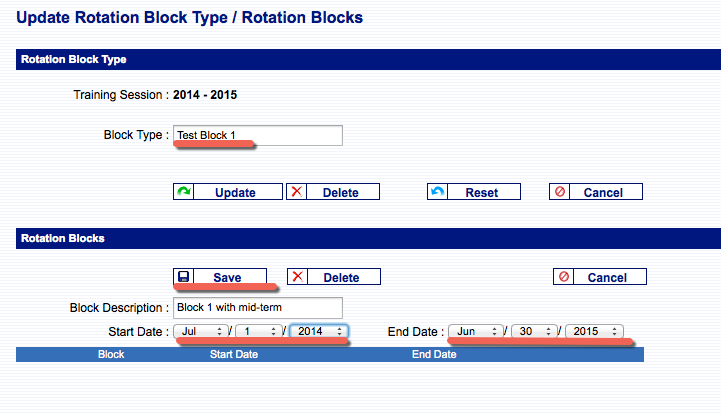Screen dimensions: 721x413
Task: Click the Start Date column header
Action: point(235,355)
